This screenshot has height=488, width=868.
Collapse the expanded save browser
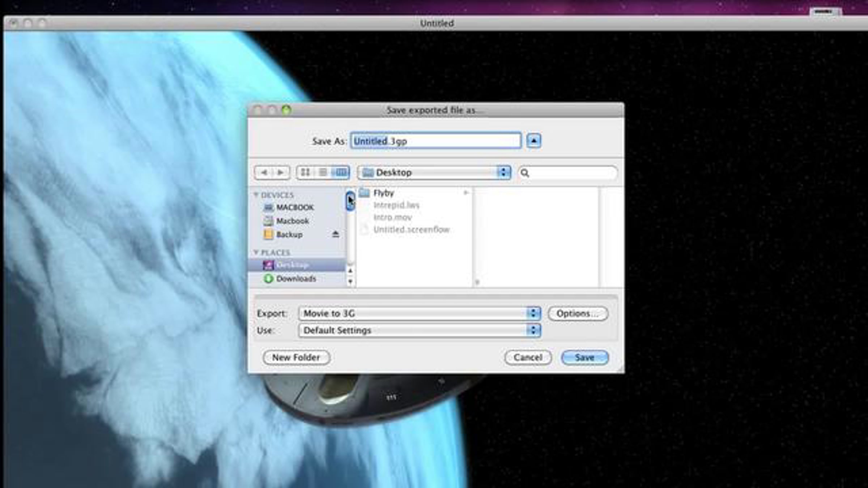[533, 141]
